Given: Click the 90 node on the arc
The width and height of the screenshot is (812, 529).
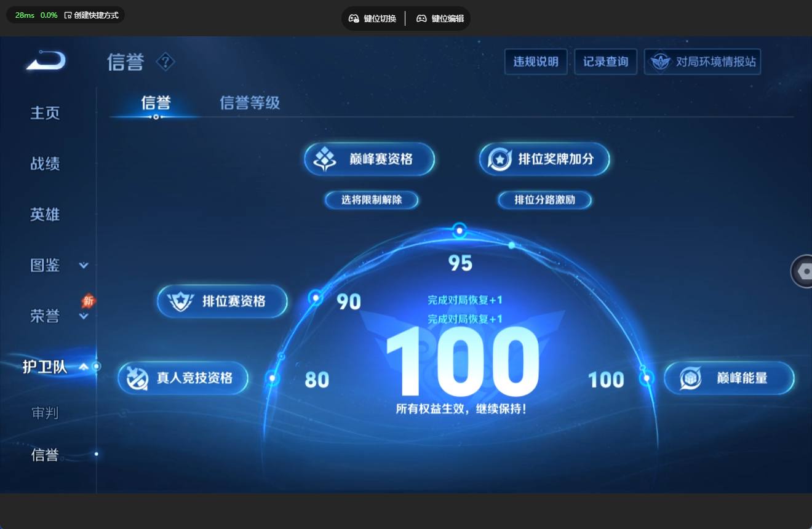Looking at the screenshot, I should pyautogui.click(x=316, y=298).
